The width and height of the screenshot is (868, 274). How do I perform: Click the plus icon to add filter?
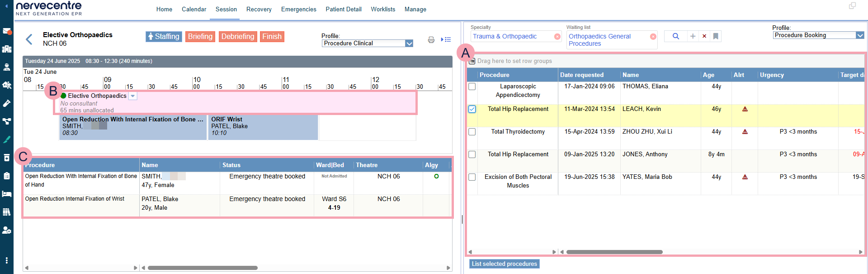pyautogui.click(x=693, y=36)
